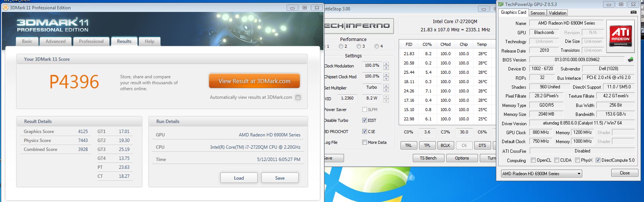Check the More Data option
This screenshot has width=644, height=202.
click(364, 142)
